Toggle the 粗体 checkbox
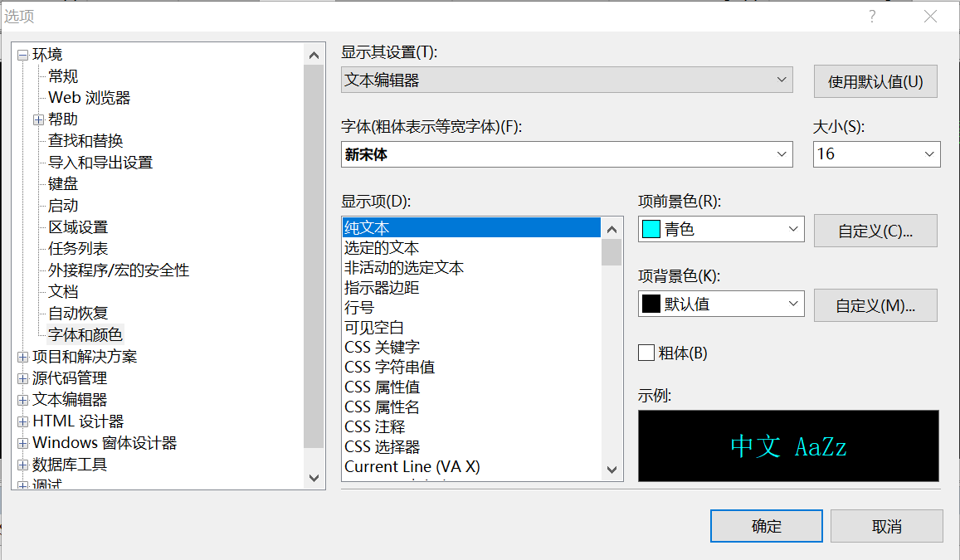The image size is (960, 560). 646,353
